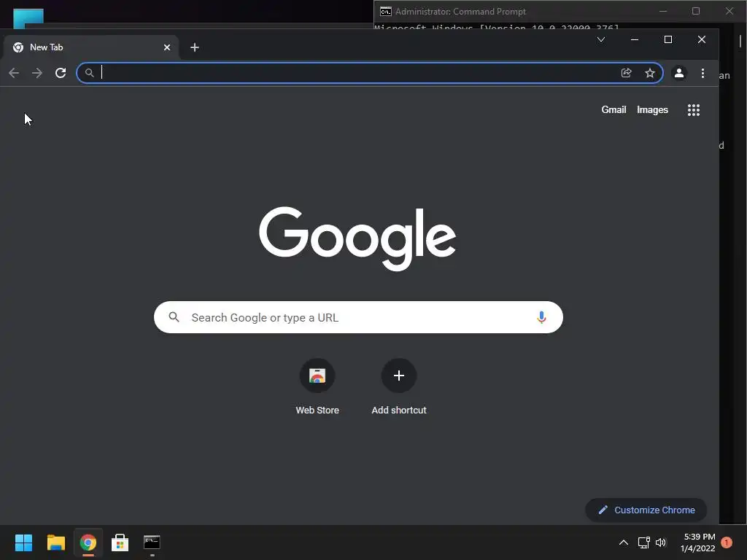Open the Chrome three-dot menu

tap(703, 73)
